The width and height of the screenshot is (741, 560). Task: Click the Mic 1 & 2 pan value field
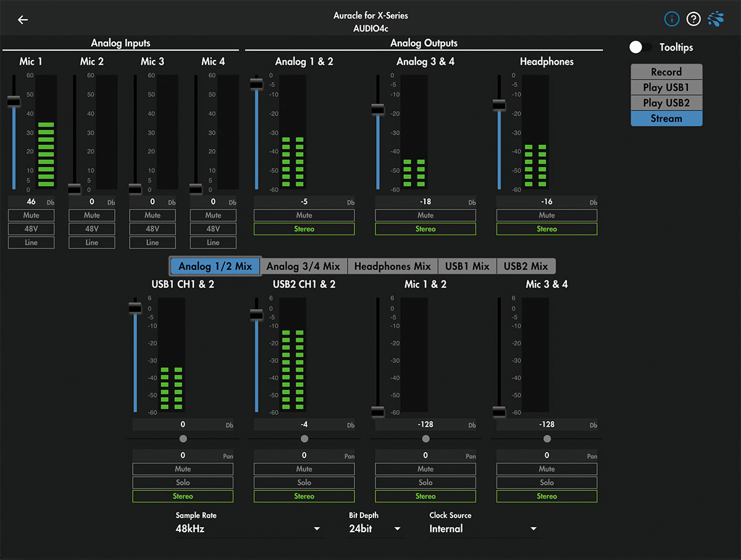pos(425,456)
